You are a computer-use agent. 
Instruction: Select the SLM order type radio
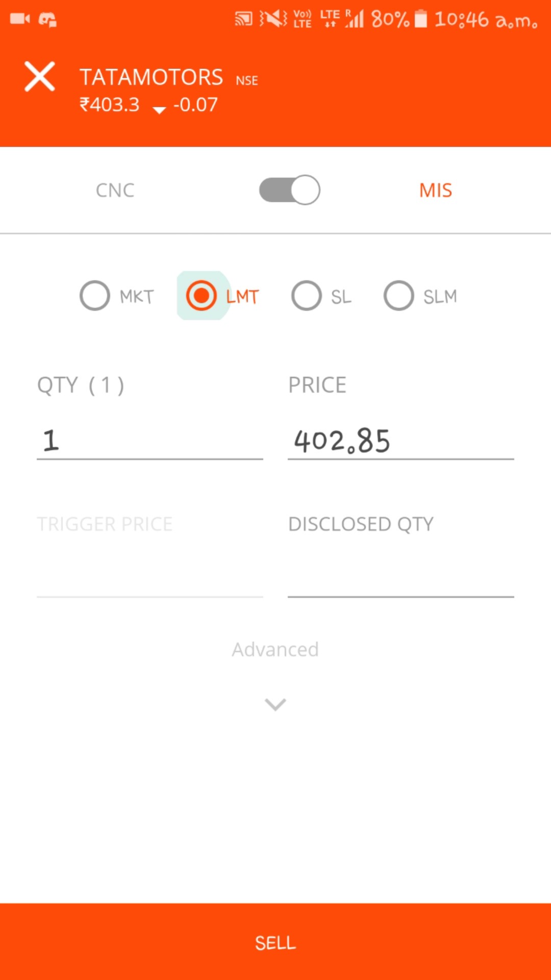[x=399, y=296]
